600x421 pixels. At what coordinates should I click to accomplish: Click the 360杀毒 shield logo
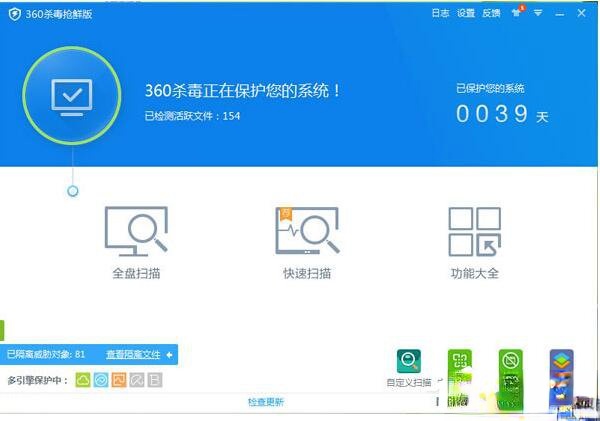click(x=15, y=15)
